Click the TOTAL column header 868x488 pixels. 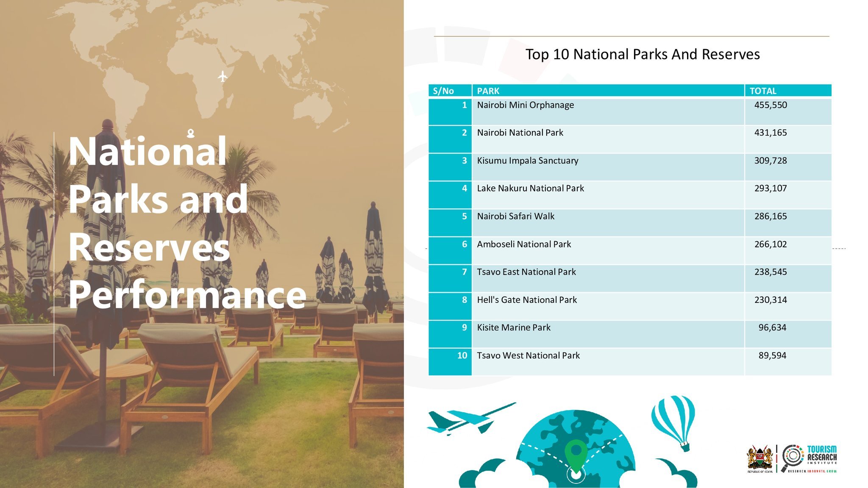tap(763, 91)
